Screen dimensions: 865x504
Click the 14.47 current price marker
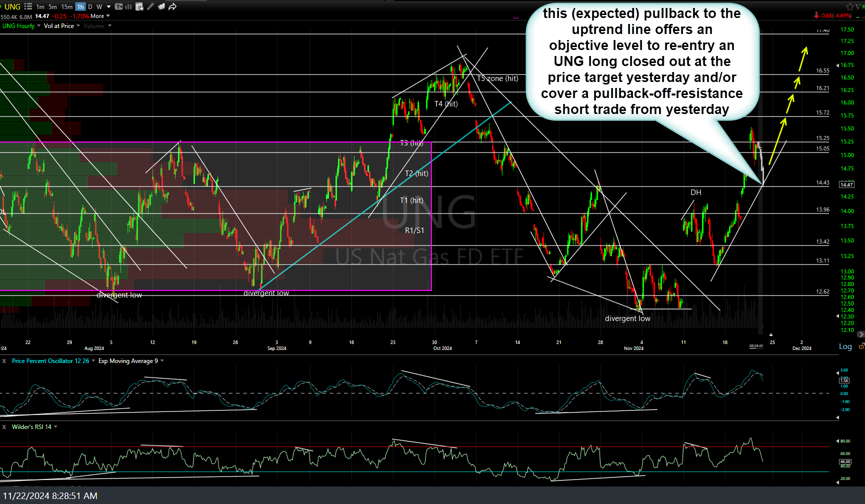point(846,184)
